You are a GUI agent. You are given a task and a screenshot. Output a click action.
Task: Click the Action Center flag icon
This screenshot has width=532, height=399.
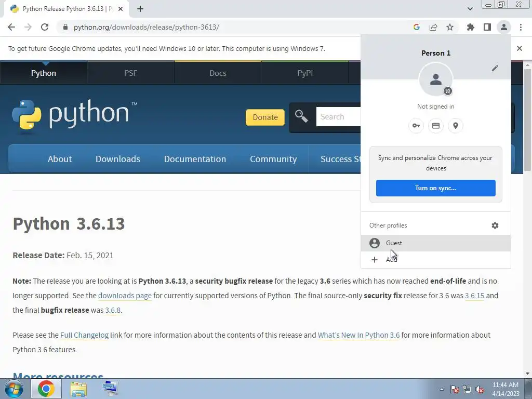[x=455, y=390]
